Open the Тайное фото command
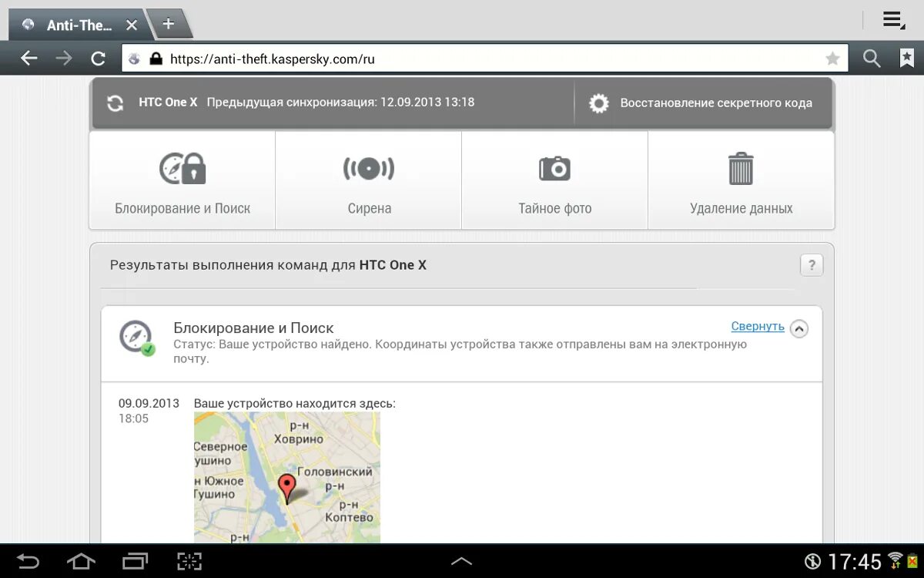Viewport: 924px width, 578px height. [555, 180]
